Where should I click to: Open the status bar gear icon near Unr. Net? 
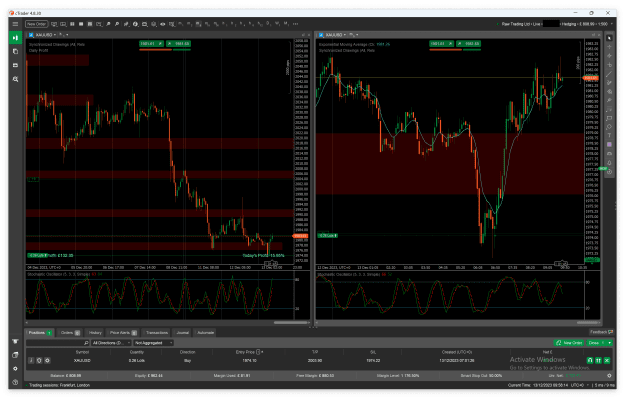(x=609, y=375)
